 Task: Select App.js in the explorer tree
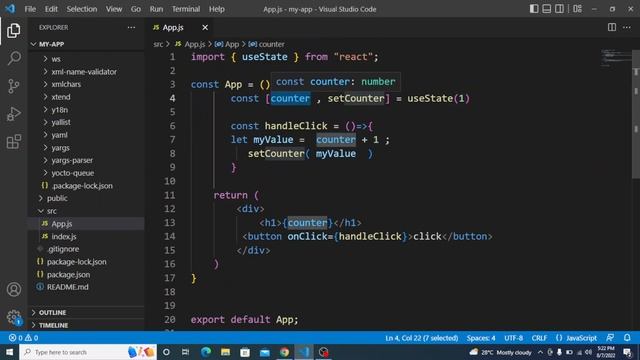click(87, 223)
